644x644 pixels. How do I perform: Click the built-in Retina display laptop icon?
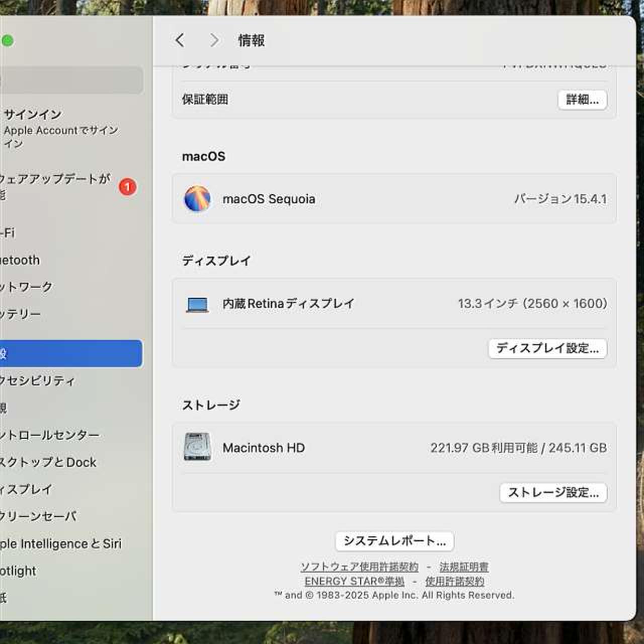point(197,304)
